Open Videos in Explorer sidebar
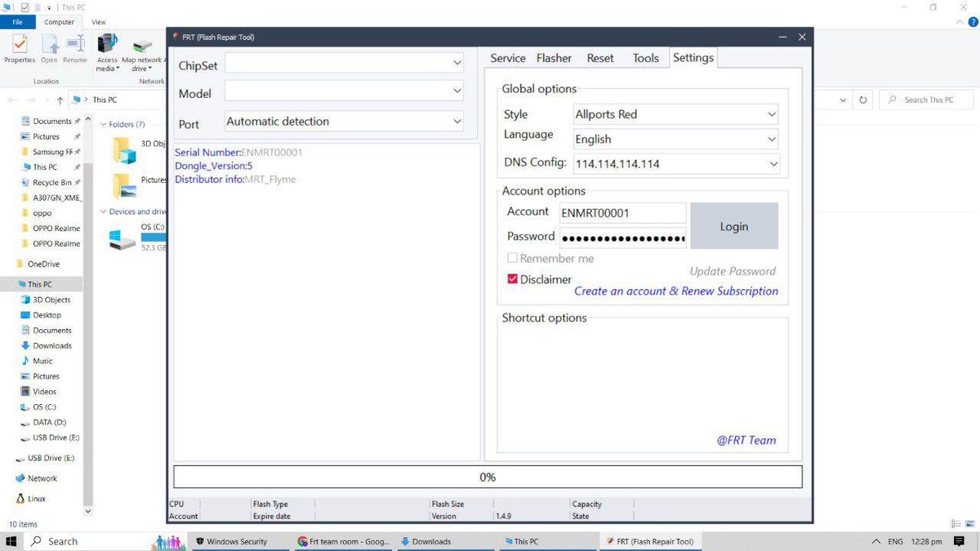Image resolution: width=980 pixels, height=551 pixels. [x=44, y=392]
